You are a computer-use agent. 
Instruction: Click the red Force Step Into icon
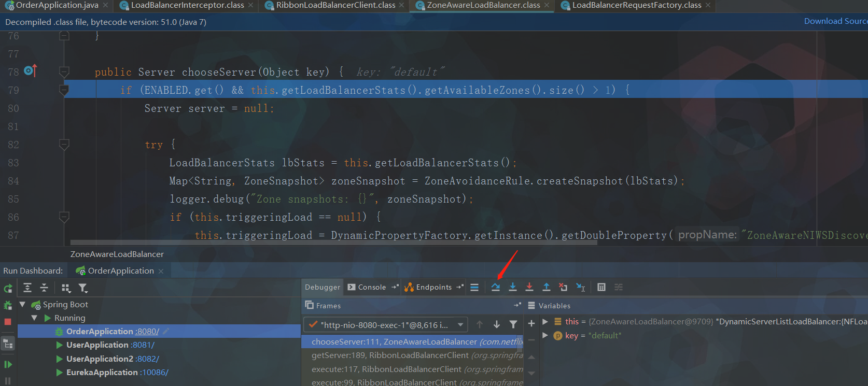point(529,287)
